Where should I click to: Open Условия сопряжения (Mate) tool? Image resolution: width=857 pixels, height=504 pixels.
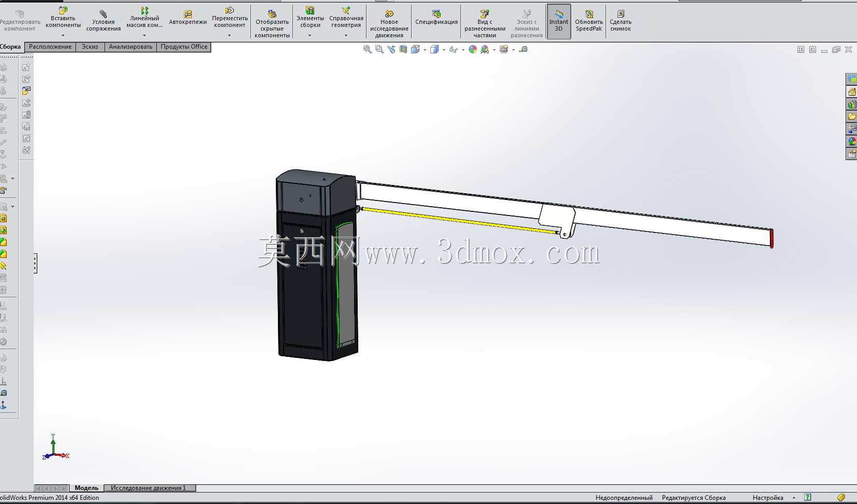click(x=103, y=21)
